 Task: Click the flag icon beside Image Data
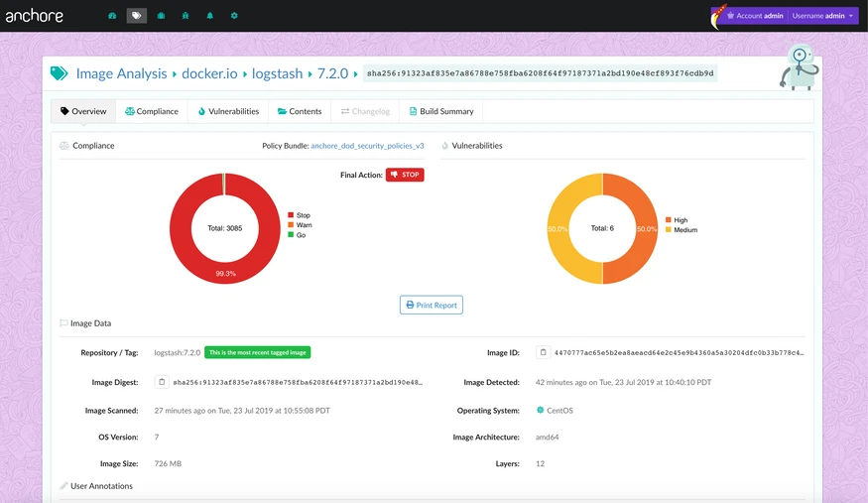pyautogui.click(x=63, y=323)
